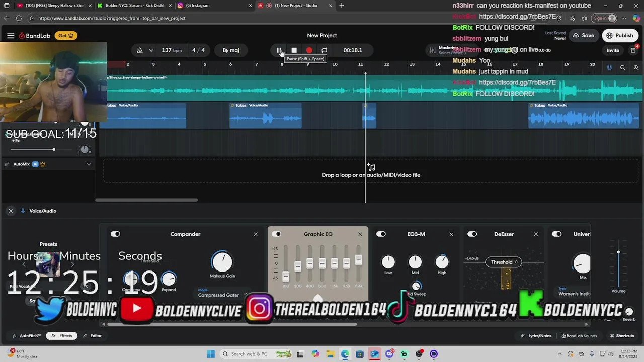Click the New Project title
Screen dimensions: 644x362
tap(322, 36)
